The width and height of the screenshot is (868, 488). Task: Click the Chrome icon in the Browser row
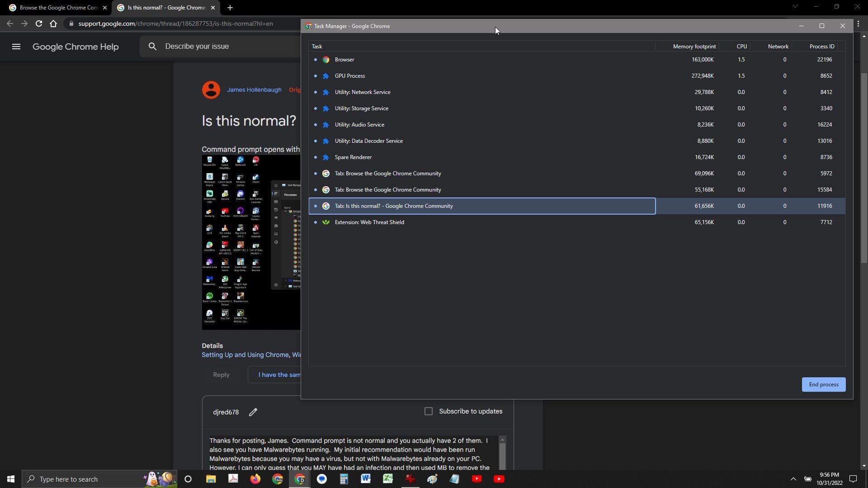[x=326, y=60]
